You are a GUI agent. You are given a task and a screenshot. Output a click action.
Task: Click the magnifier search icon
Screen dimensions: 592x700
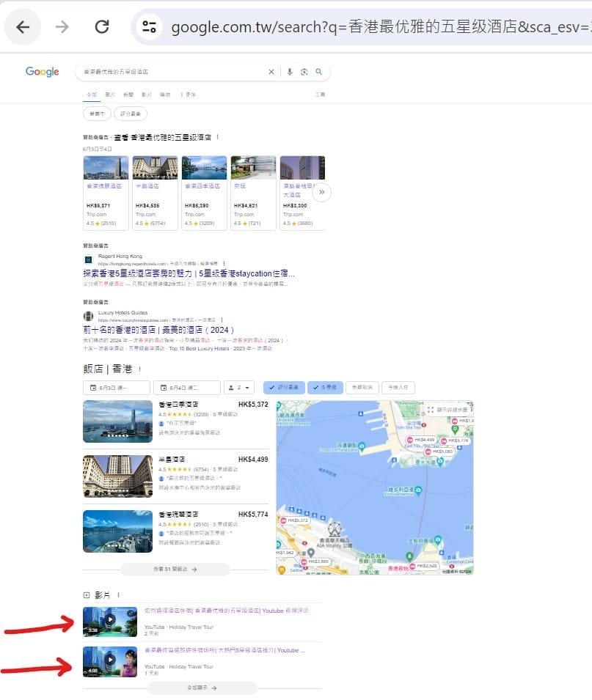click(x=318, y=72)
